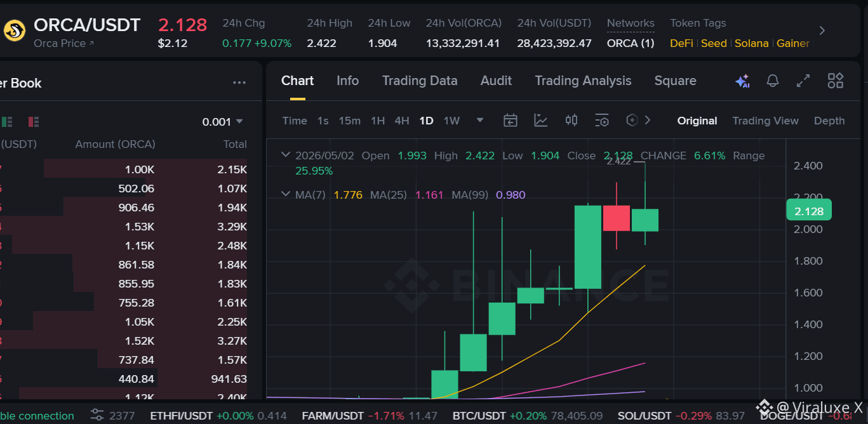Open the line chart drawing icon

[x=541, y=121]
